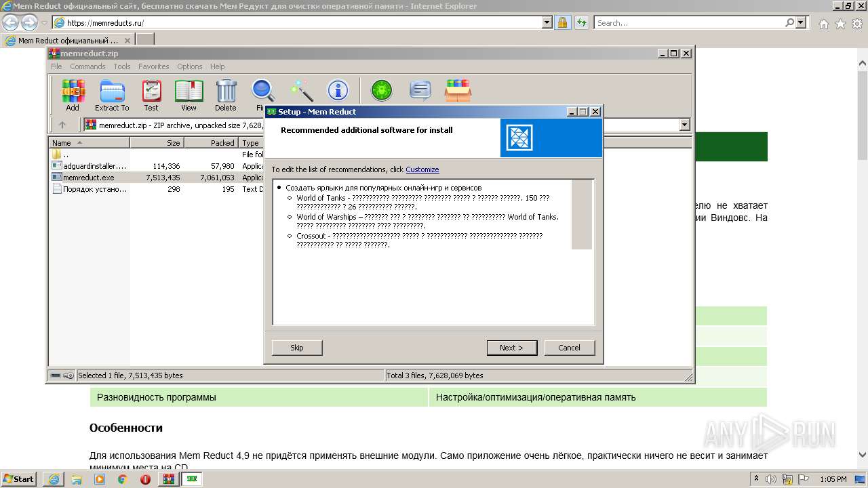Viewport: 868px width, 488px height.
Task: Click the SFX books-in-box icon
Action: (x=458, y=90)
